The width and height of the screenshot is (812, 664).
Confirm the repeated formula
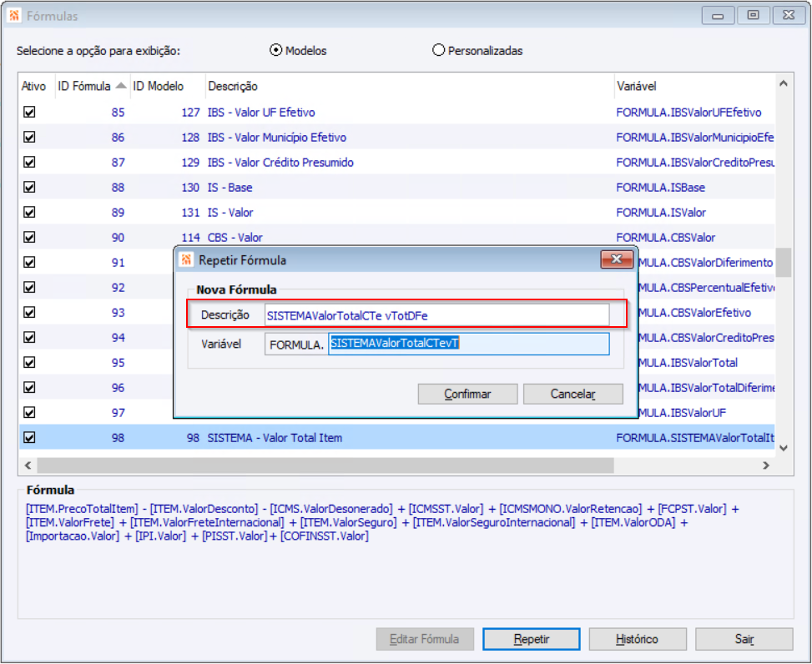(467, 394)
